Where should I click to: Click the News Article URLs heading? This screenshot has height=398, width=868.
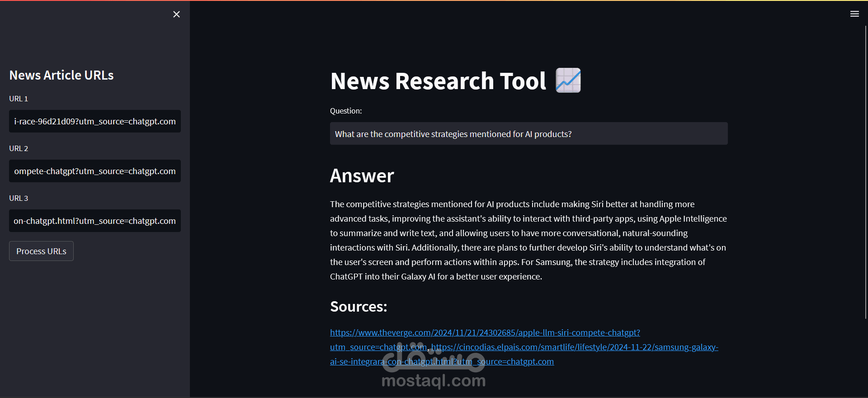[61, 75]
